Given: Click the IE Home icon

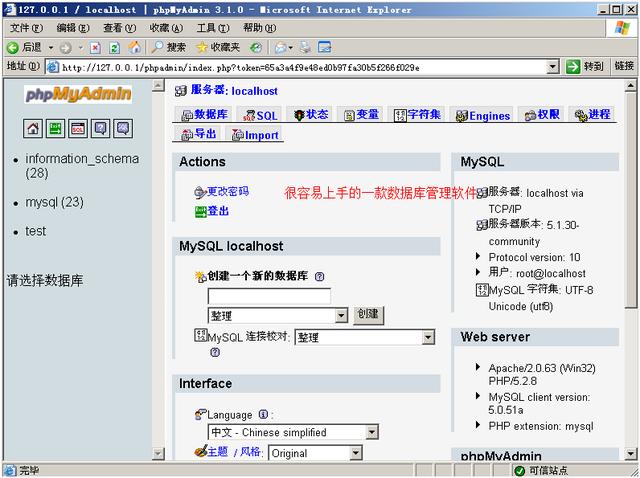Looking at the screenshot, I should coord(134,48).
